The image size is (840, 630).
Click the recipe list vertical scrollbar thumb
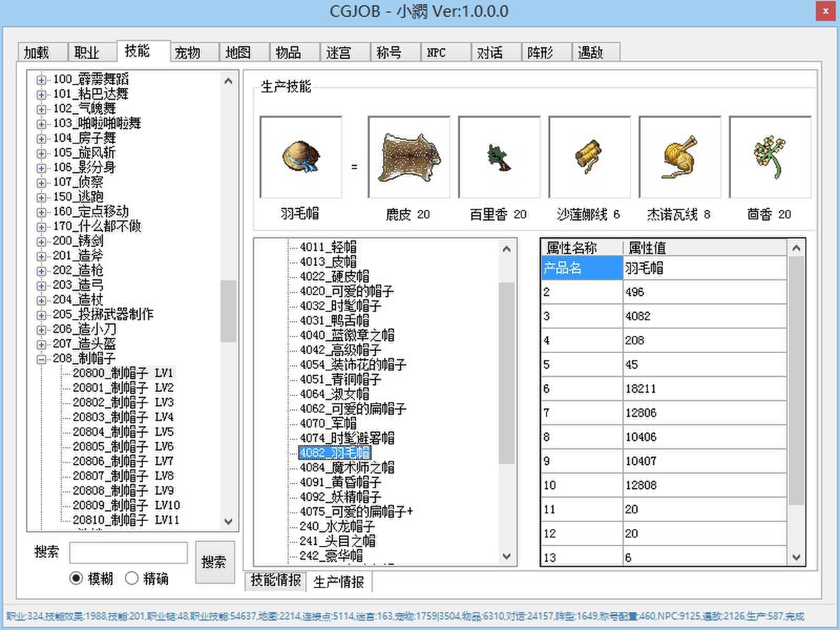pyautogui.click(x=506, y=373)
